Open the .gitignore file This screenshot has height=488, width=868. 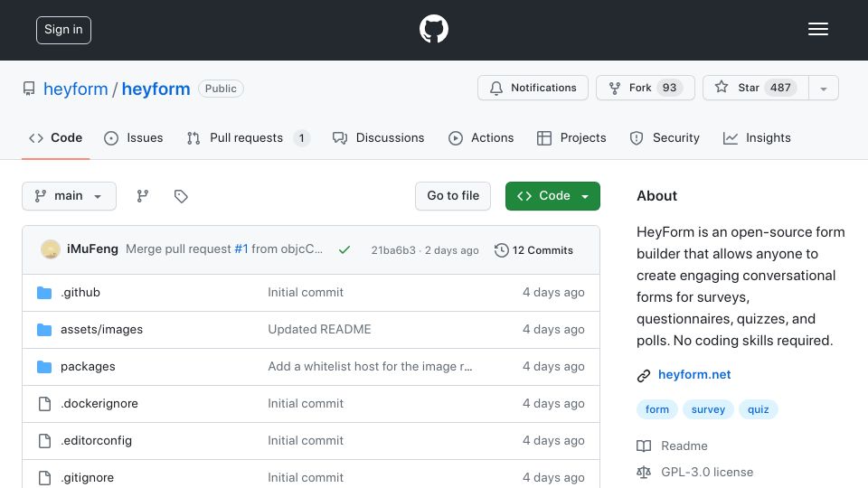pos(88,477)
